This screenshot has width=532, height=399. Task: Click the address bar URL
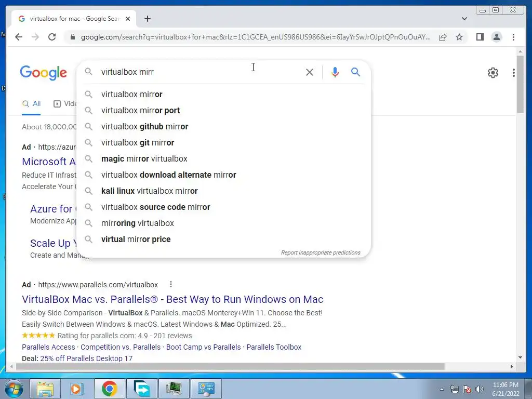click(x=256, y=37)
